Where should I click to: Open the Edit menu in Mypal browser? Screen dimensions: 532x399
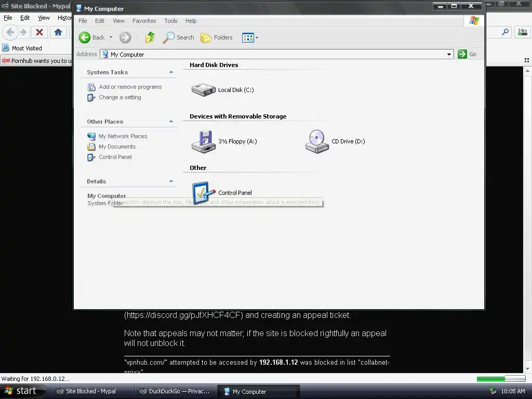(x=25, y=18)
